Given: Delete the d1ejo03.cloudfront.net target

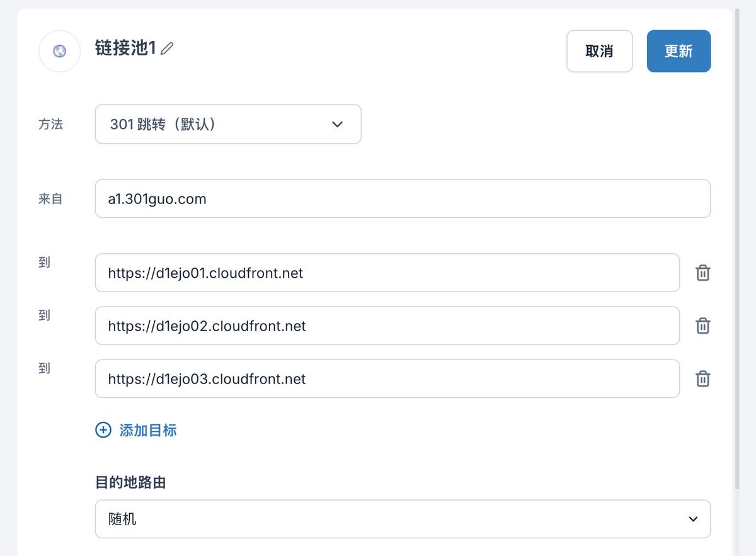Looking at the screenshot, I should [x=702, y=378].
